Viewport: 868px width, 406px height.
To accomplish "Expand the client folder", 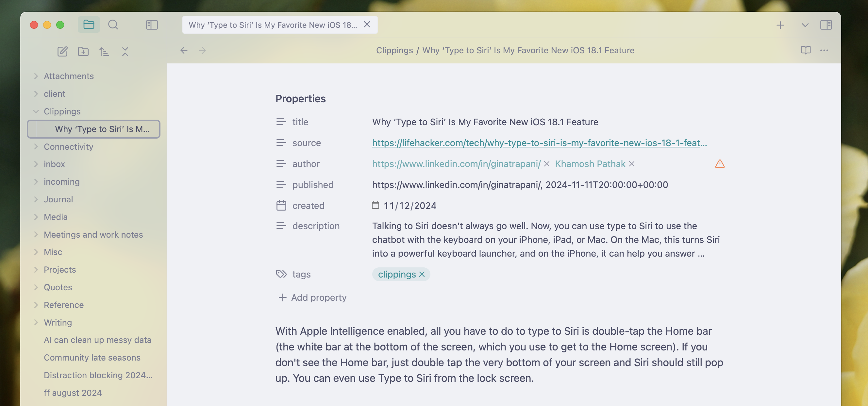I will pyautogui.click(x=36, y=93).
